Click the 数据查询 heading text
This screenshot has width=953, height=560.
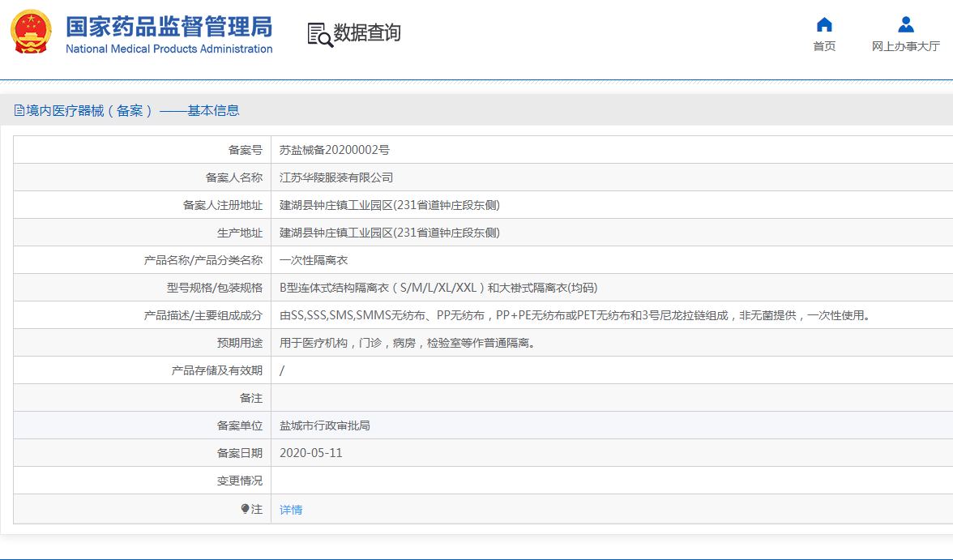click(x=367, y=33)
